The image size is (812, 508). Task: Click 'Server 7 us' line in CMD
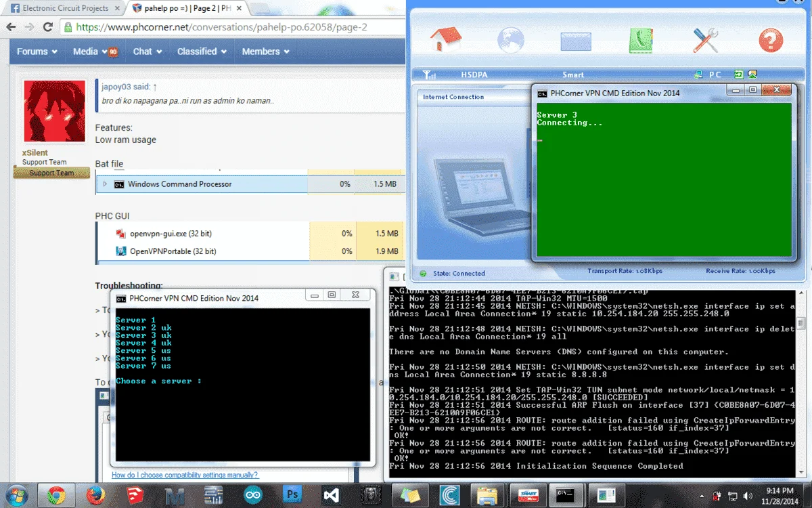click(x=143, y=366)
